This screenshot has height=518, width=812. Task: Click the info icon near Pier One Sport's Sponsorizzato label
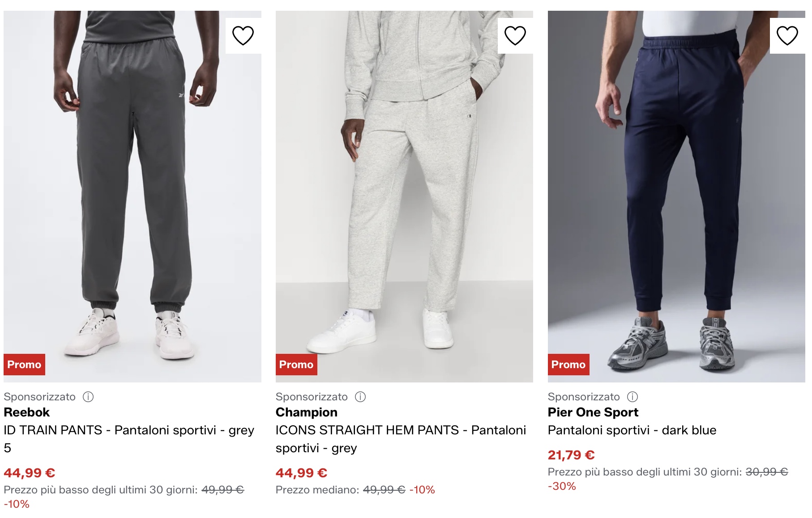click(633, 397)
